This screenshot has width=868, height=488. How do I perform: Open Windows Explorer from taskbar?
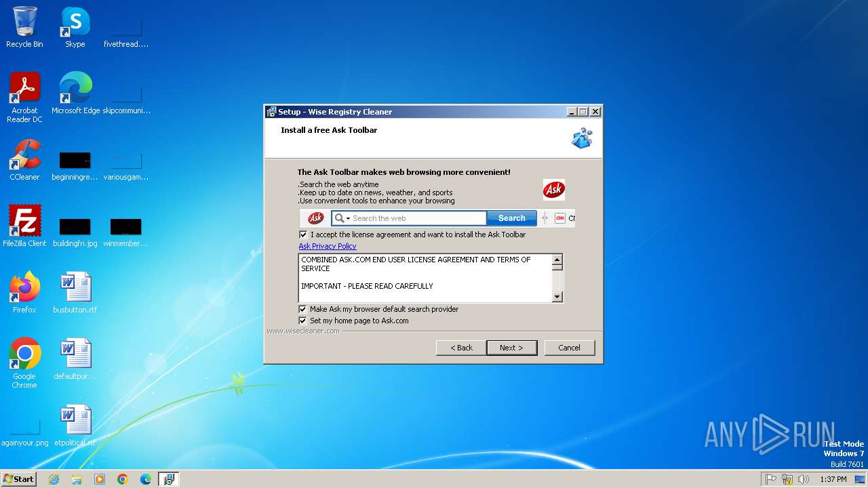[77, 479]
